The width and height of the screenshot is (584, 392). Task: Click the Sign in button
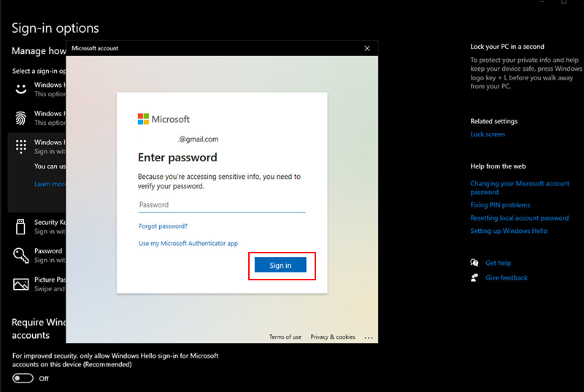pos(280,265)
